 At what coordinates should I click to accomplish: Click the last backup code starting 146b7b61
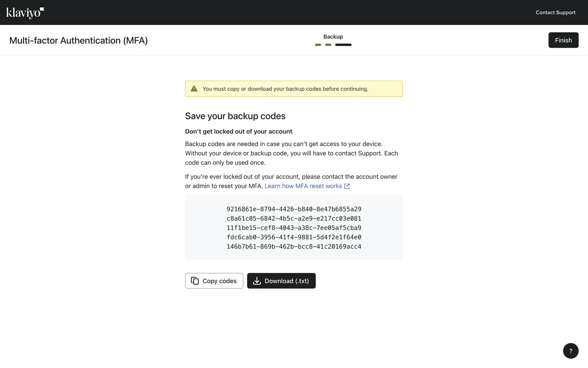coord(294,247)
